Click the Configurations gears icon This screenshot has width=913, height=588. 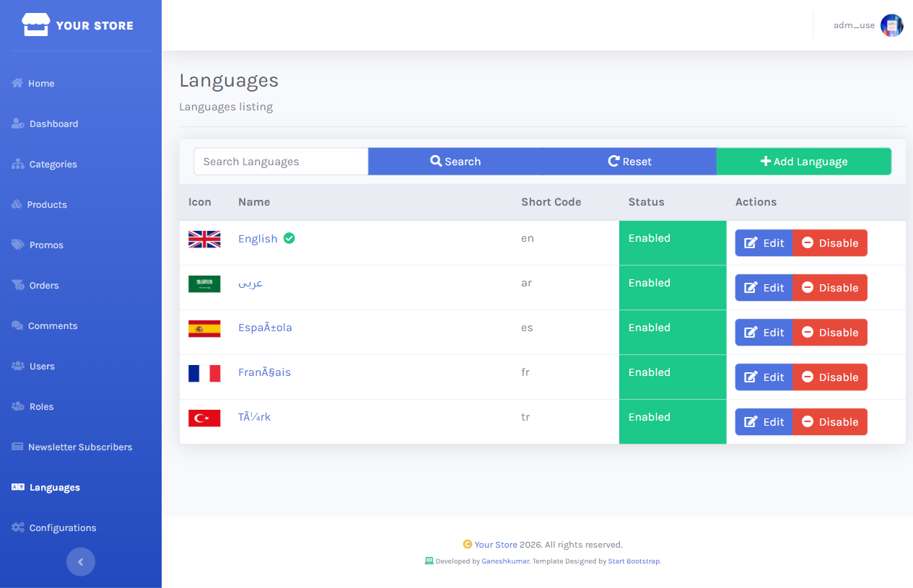click(18, 527)
